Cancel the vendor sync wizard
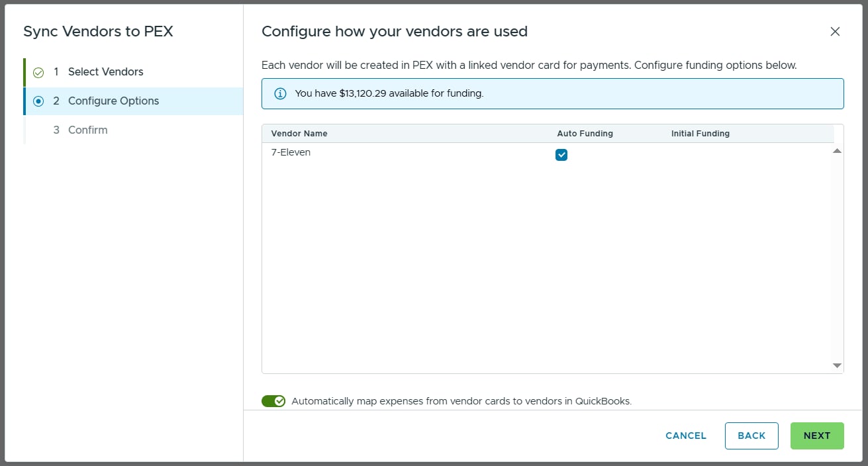868x466 pixels. [x=686, y=436]
